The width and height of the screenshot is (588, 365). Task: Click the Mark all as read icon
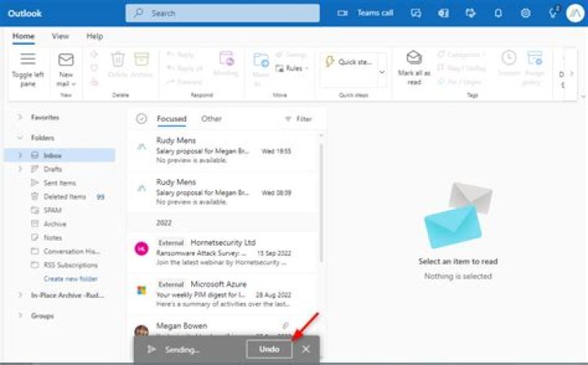pos(414,57)
